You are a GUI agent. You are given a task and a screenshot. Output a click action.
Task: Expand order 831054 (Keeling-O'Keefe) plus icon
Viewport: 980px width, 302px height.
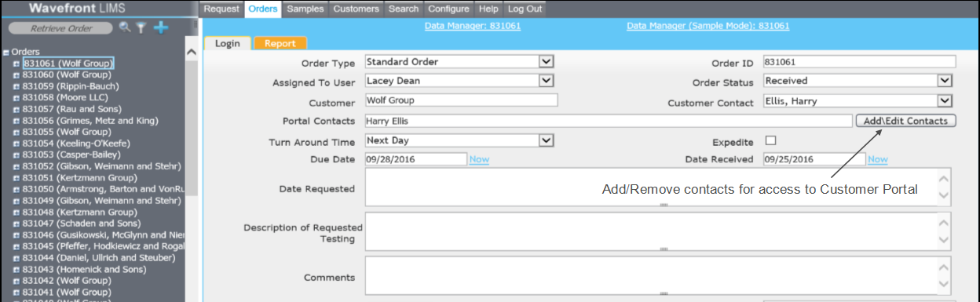click(x=16, y=144)
